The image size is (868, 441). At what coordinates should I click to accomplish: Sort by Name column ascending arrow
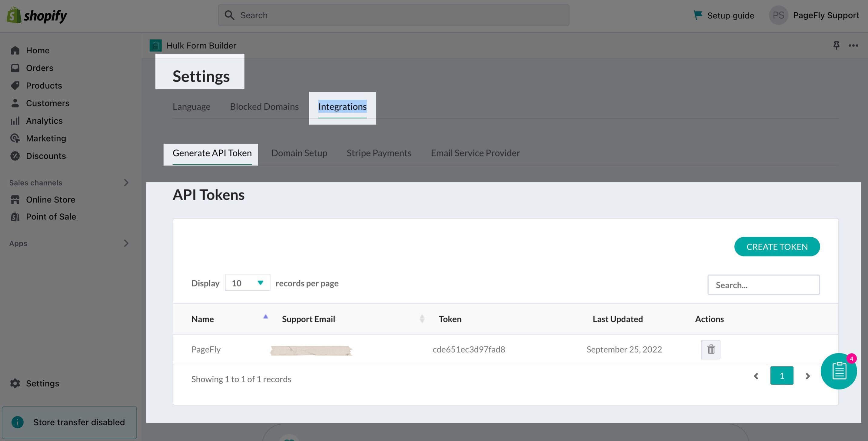tap(265, 317)
